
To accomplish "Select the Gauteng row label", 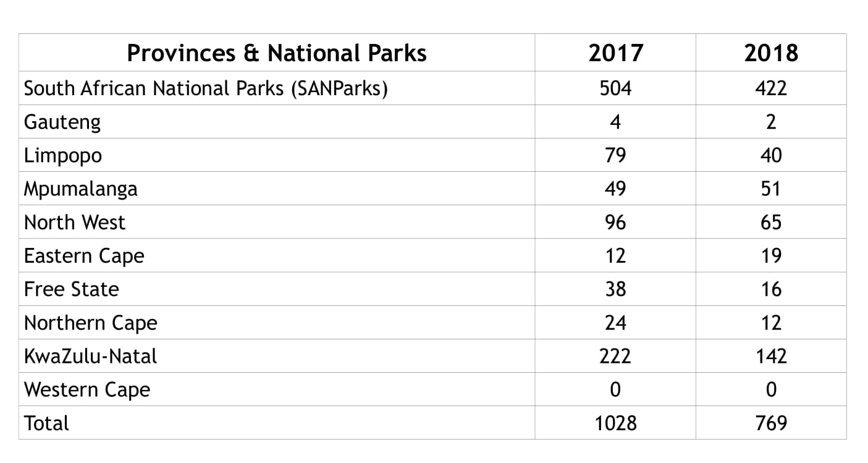I will [62, 122].
